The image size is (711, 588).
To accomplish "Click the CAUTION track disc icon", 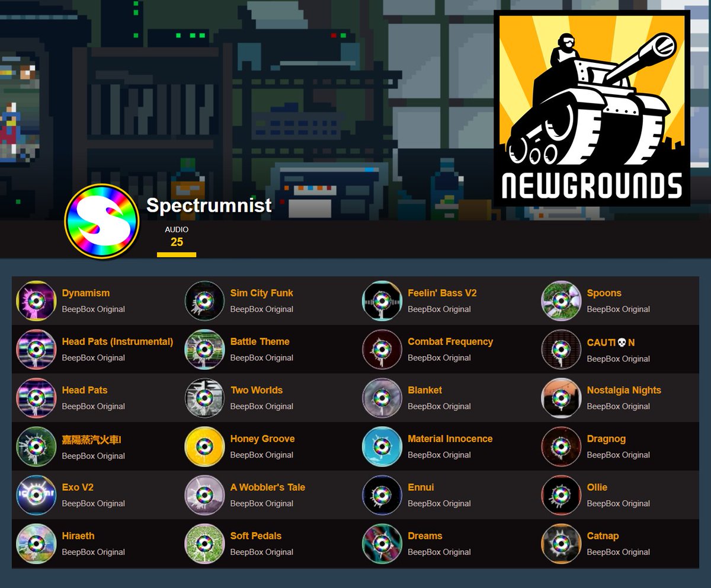I will pos(561,349).
